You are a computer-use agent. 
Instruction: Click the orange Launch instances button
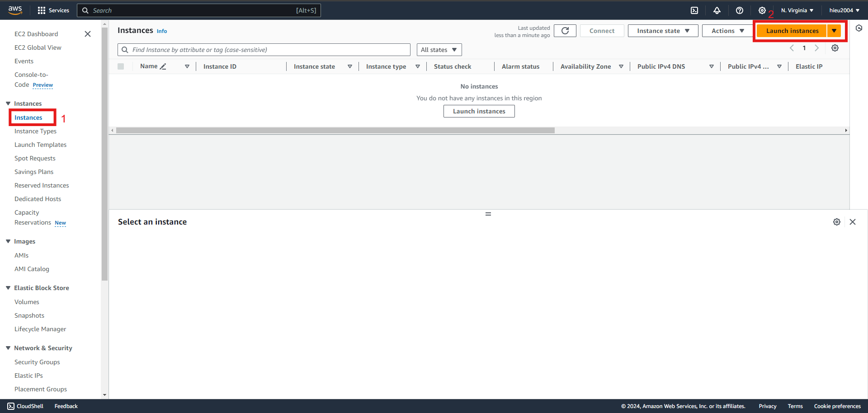click(792, 31)
